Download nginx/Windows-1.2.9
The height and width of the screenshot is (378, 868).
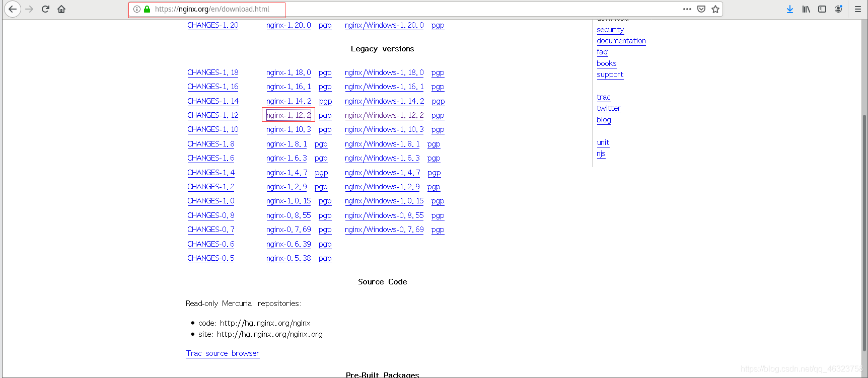pyautogui.click(x=382, y=187)
